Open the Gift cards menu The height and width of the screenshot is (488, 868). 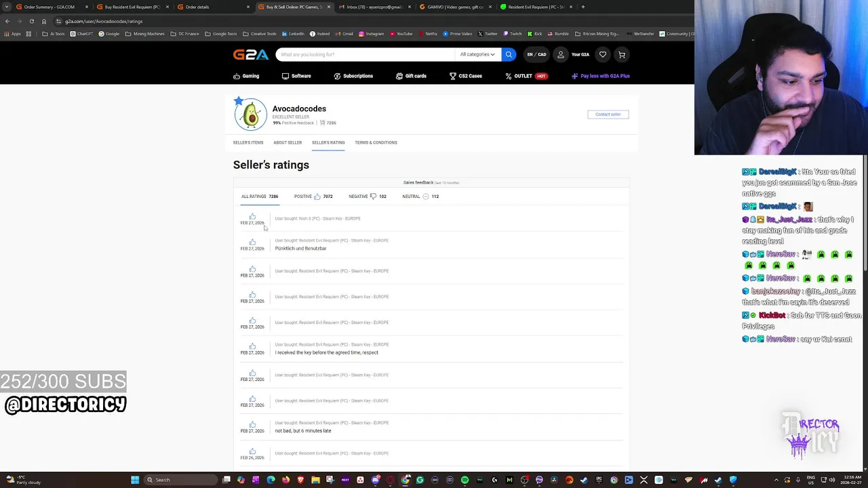click(411, 76)
